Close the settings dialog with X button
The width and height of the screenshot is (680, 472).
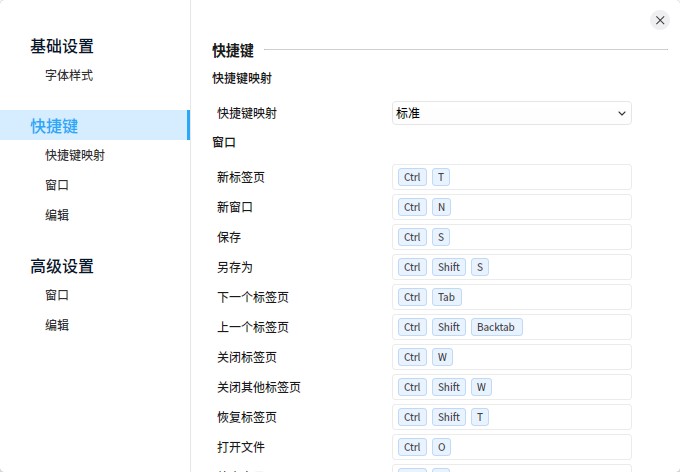coord(659,20)
